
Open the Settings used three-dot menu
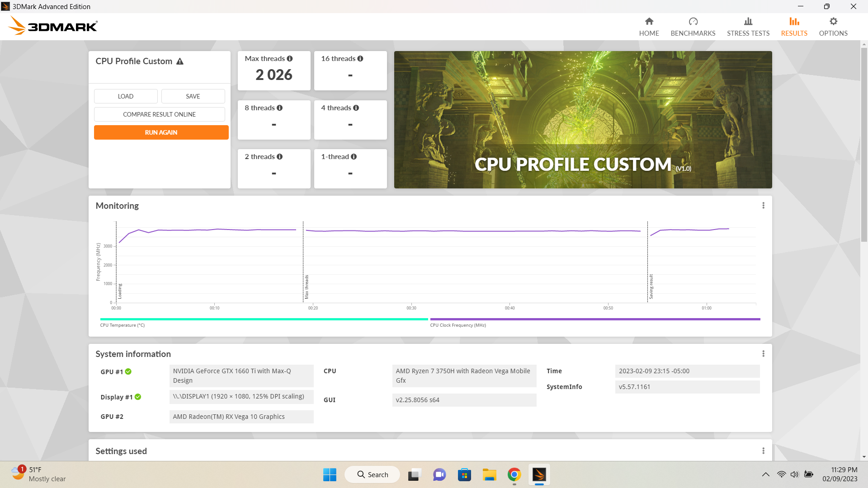(764, 451)
